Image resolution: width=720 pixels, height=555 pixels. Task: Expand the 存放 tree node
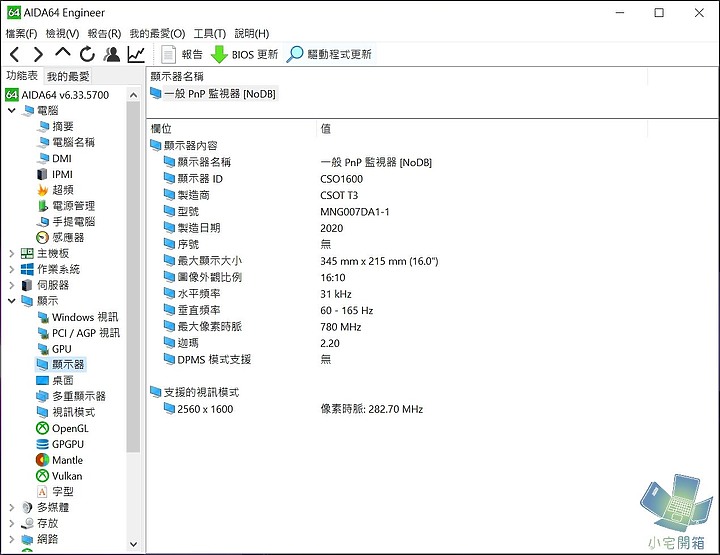(12, 523)
